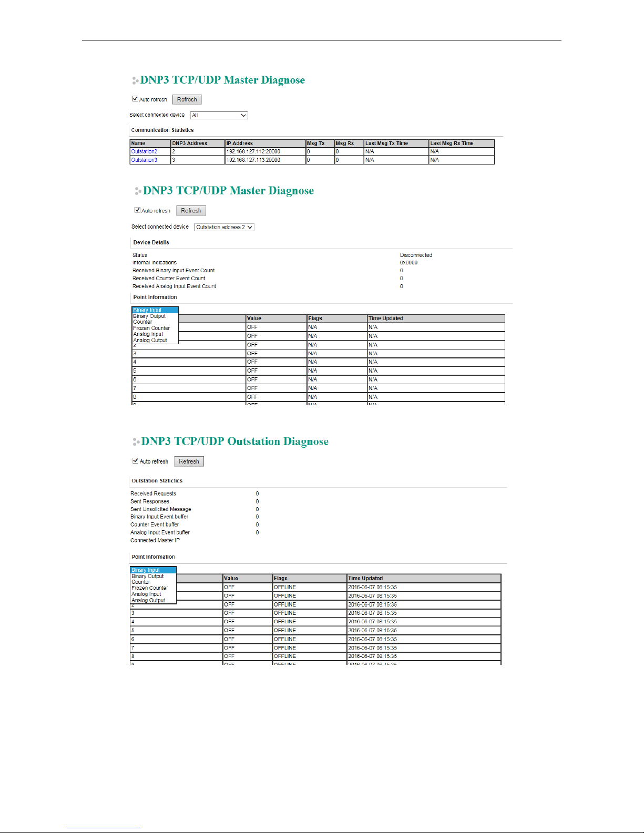Click the Msg Rx column header
This screenshot has height=833, width=644.
[x=350, y=143]
